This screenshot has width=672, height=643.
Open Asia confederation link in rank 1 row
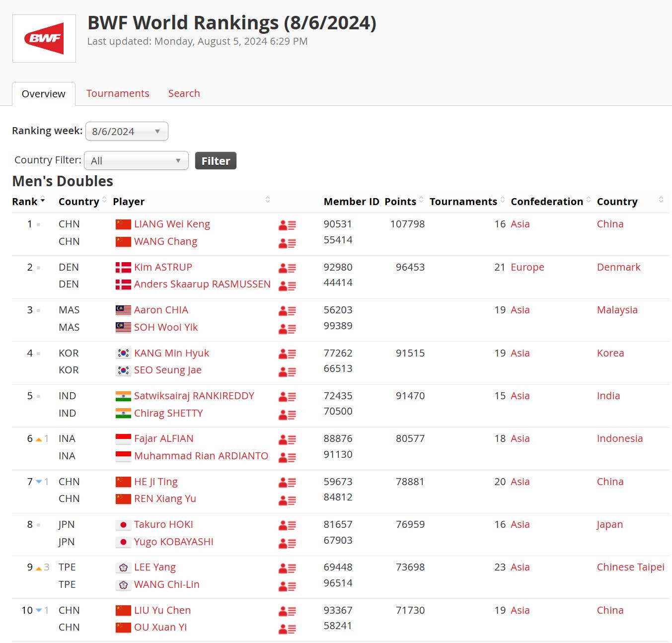point(520,224)
